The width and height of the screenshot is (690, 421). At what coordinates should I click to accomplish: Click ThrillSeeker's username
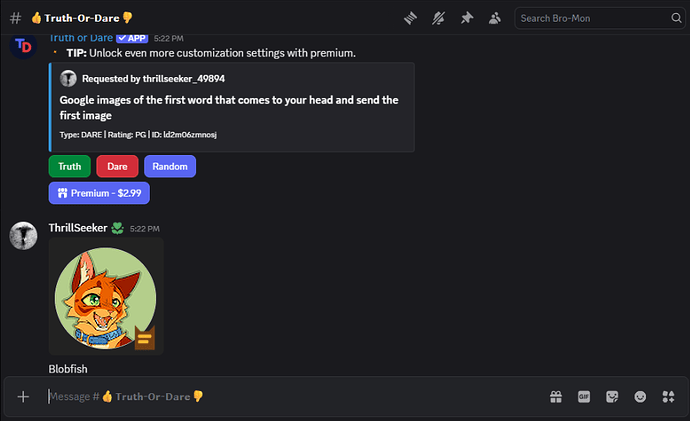tap(78, 228)
